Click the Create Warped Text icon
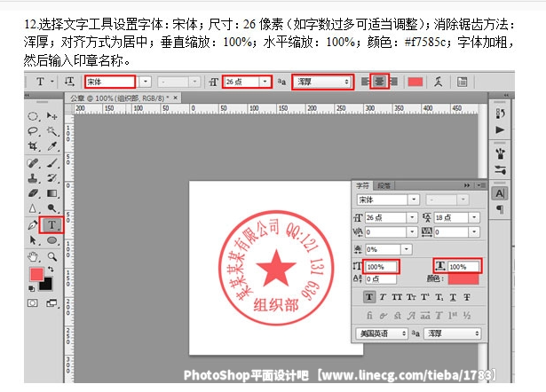546x392 pixels. (438, 82)
